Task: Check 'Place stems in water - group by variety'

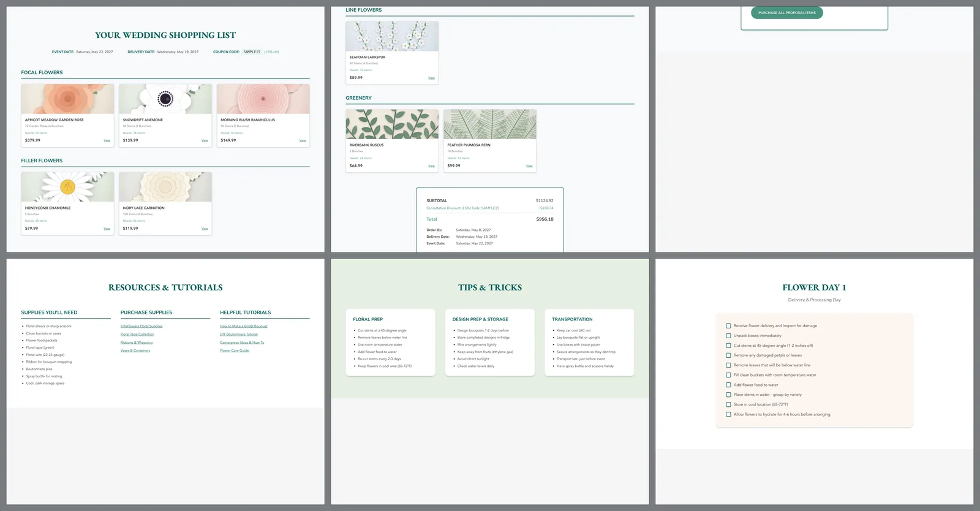Action: tap(728, 395)
